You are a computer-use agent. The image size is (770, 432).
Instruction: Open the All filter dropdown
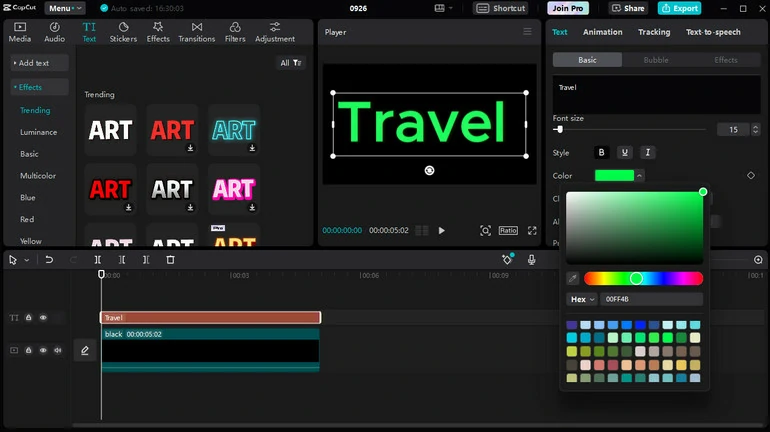(291, 63)
